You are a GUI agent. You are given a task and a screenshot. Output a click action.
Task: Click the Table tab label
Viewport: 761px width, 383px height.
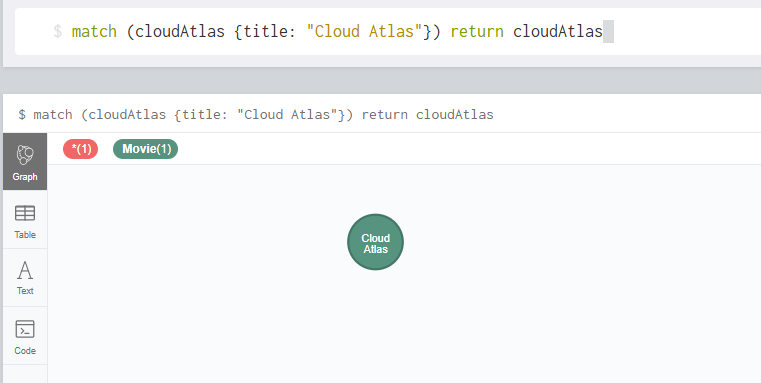tap(25, 234)
